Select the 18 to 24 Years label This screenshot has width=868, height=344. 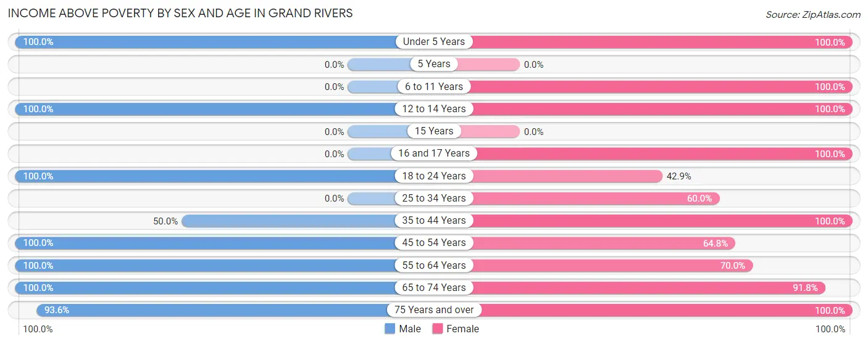(x=434, y=176)
